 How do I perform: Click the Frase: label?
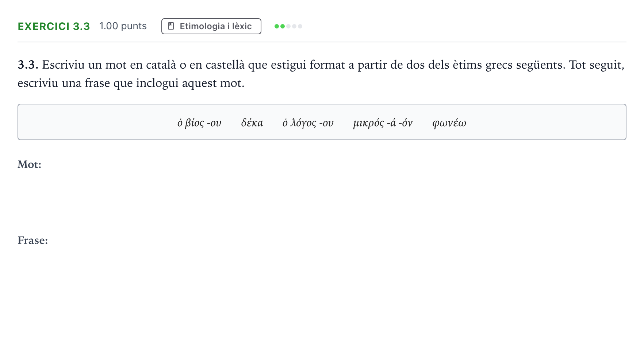pyautogui.click(x=33, y=240)
